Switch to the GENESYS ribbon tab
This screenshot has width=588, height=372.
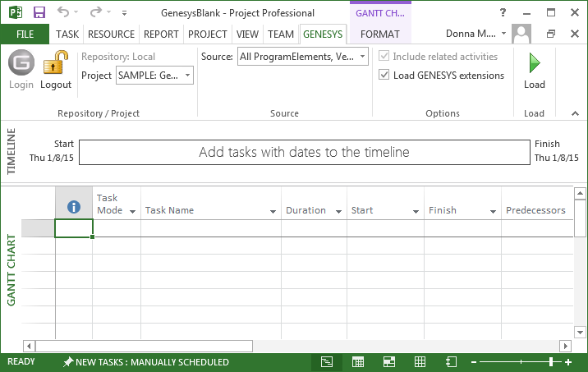(323, 34)
